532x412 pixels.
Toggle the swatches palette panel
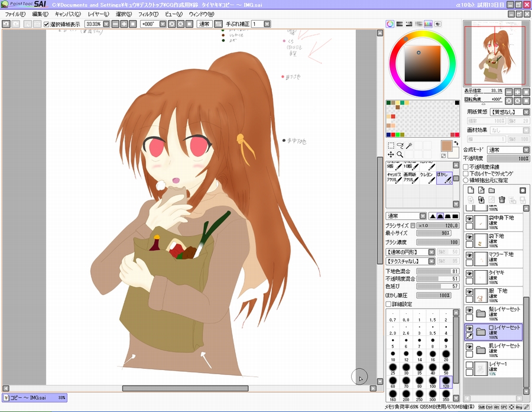tap(428, 24)
